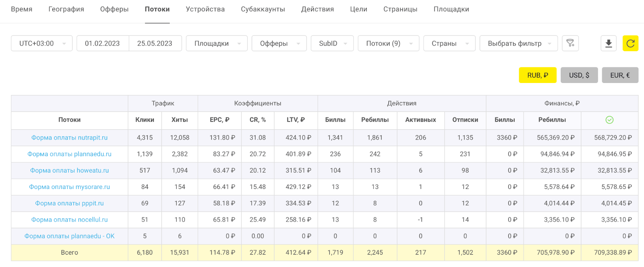Open the Площадки tab in top navigation
The height and width of the screenshot is (267, 644).
click(451, 9)
